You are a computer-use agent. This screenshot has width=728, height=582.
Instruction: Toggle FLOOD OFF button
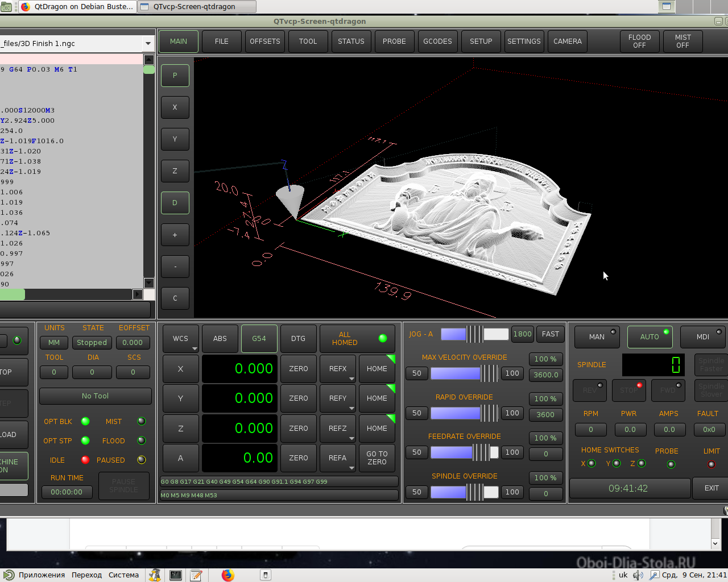639,41
